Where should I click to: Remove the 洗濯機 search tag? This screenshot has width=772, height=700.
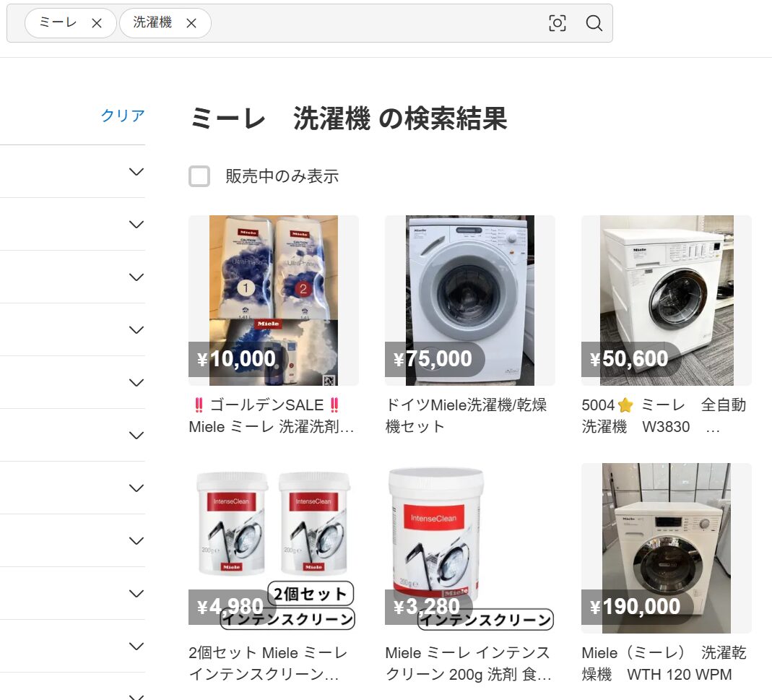tap(191, 23)
